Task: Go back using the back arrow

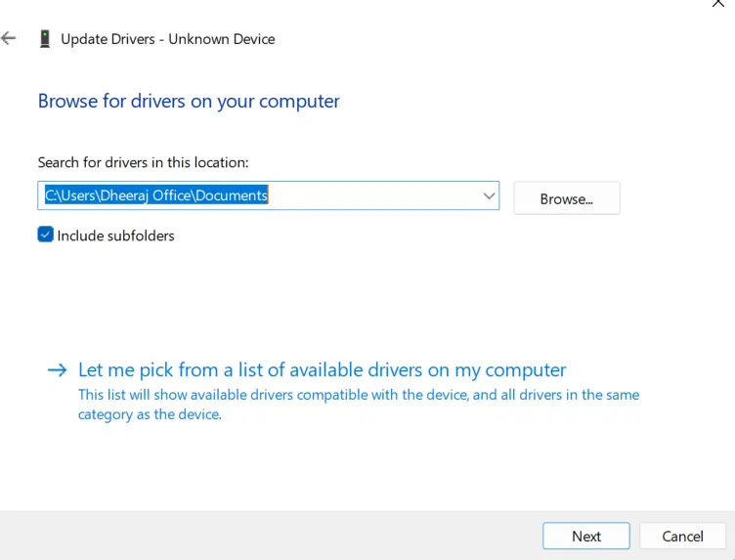Action: coord(9,38)
